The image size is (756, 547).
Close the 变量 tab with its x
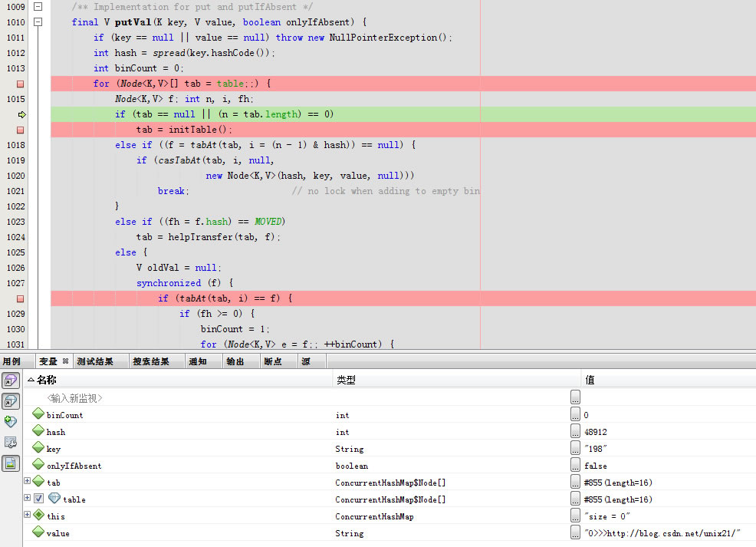point(66,361)
